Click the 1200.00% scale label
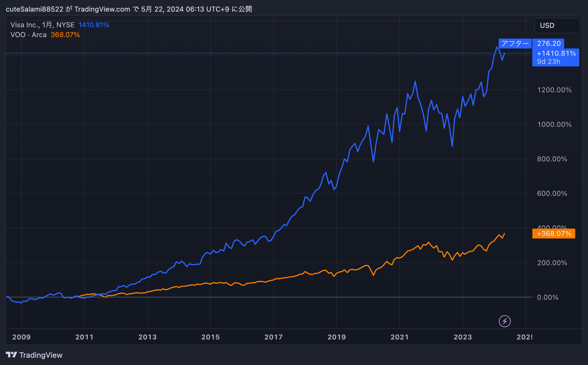The height and width of the screenshot is (365, 588). click(554, 90)
